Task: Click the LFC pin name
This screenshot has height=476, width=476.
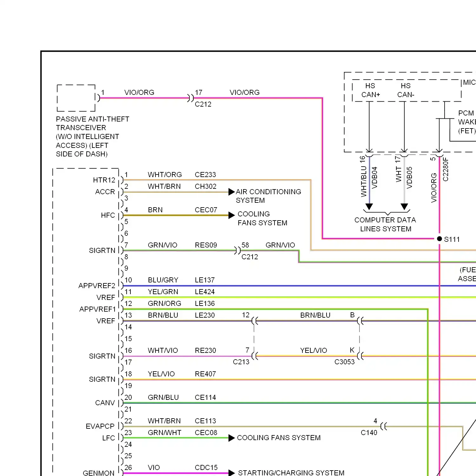Action: click(109, 438)
